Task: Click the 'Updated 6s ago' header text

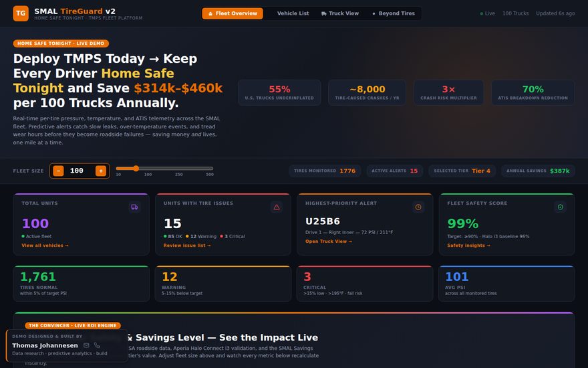Action: (x=555, y=13)
